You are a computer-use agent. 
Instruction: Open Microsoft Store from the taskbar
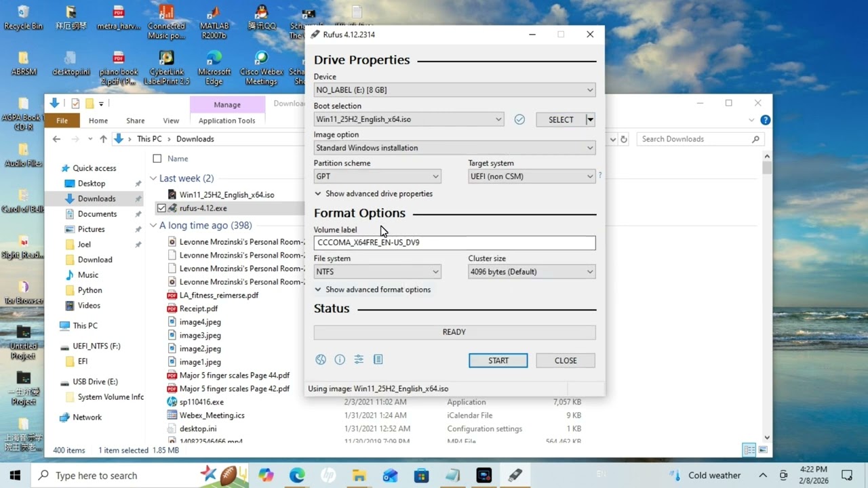422,475
